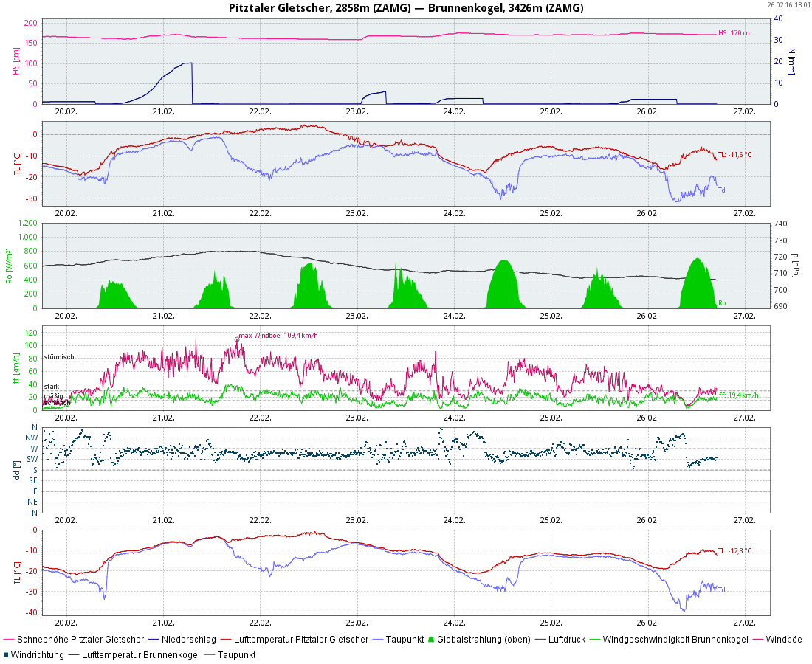Click the timestamp '26.02.16 18:01'
The width and height of the screenshot is (812, 664).
(788, 4)
